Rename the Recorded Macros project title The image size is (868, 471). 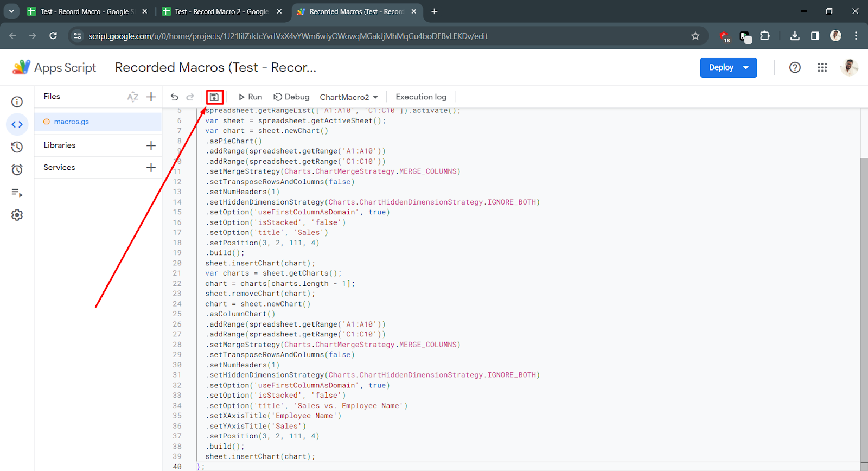215,68
